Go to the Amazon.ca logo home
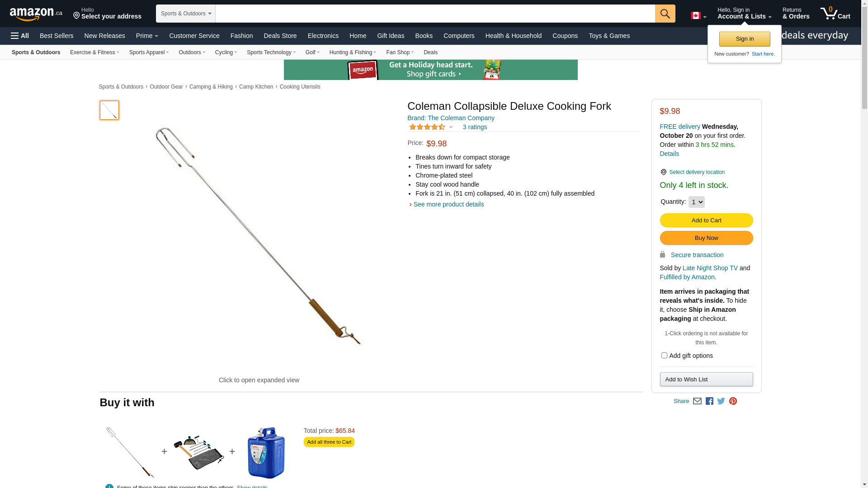The height and width of the screenshot is (488, 868). tap(36, 14)
